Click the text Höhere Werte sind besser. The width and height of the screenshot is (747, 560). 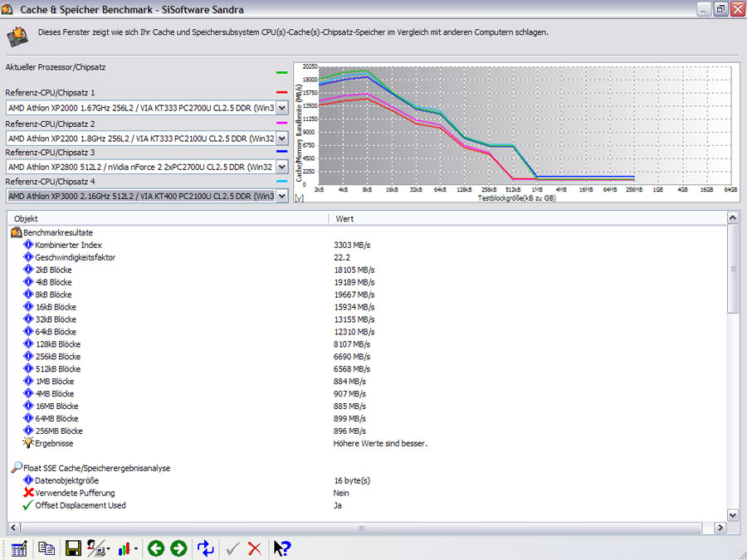click(x=380, y=443)
